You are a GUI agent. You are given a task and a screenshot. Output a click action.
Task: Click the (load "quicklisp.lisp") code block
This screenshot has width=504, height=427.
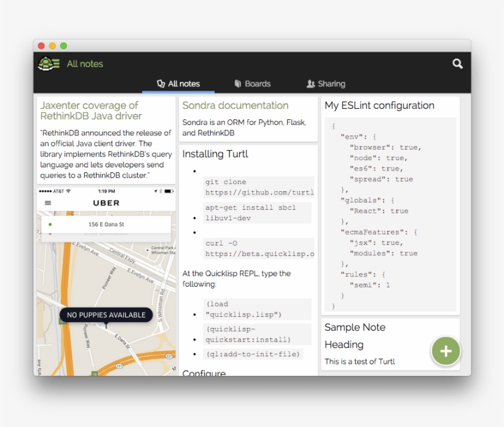click(x=257, y=309)
